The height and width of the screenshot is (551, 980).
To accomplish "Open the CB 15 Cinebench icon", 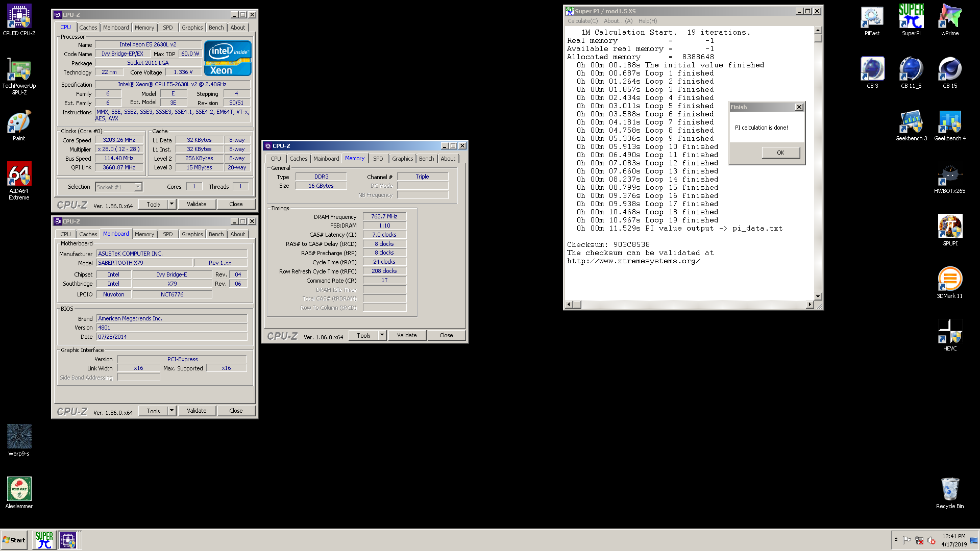I will pyautogui.click(x=950, y=73).
